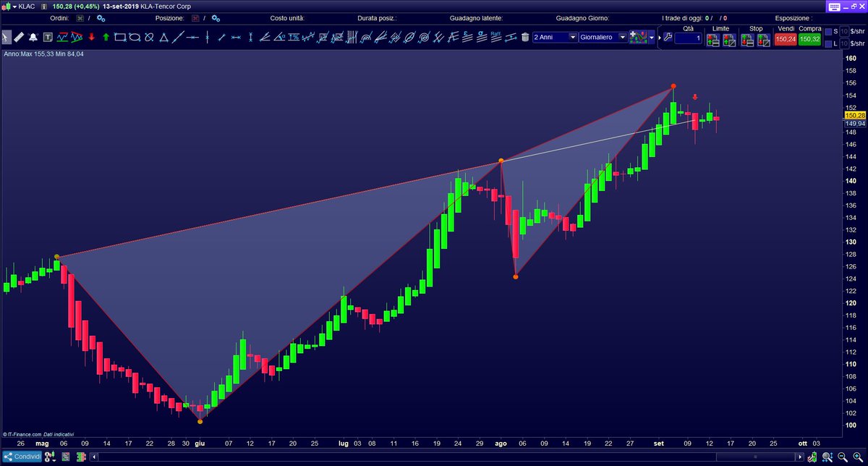Select the ellipse drawing tool
This screenshot has height=466, width=868.
[135, 37]
